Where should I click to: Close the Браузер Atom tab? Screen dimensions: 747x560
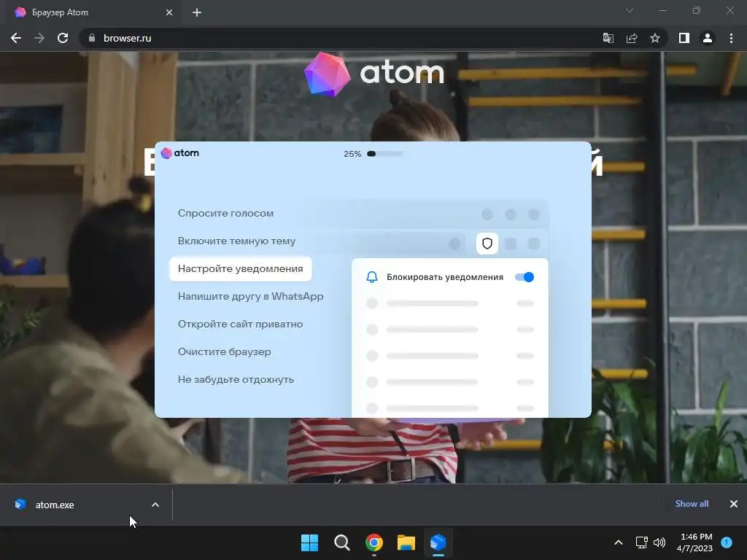[x=169, y=12]
